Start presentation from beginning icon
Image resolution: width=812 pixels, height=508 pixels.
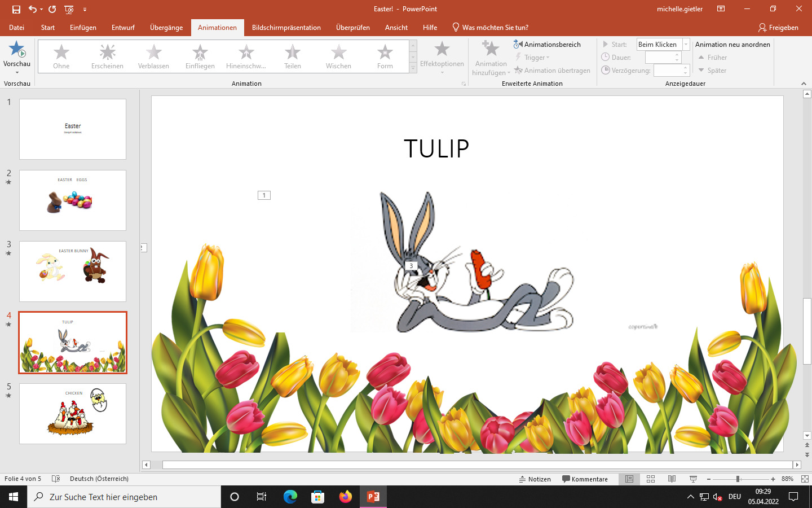(x=69, y=9)
